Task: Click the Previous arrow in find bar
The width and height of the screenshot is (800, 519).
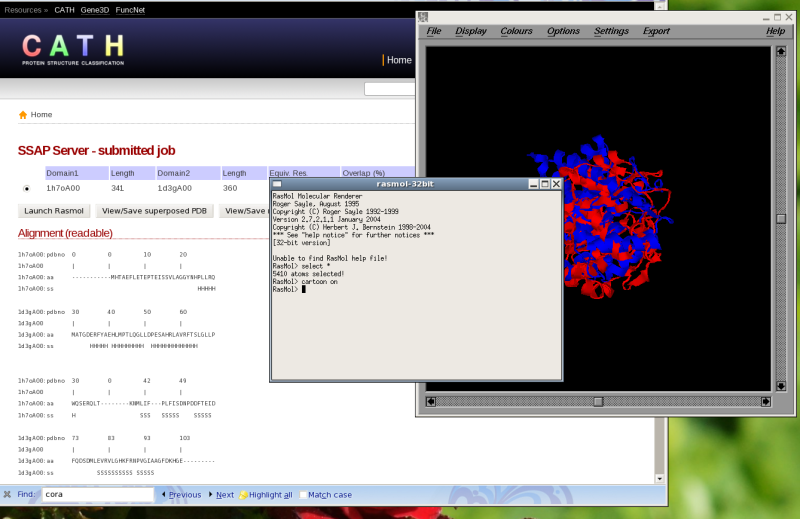Action: [179, 494]
